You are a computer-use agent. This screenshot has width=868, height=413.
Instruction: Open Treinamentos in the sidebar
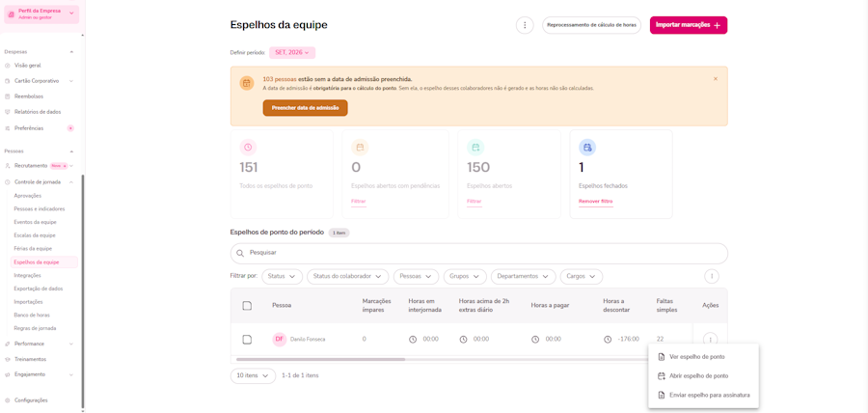(x=31, y=359)
